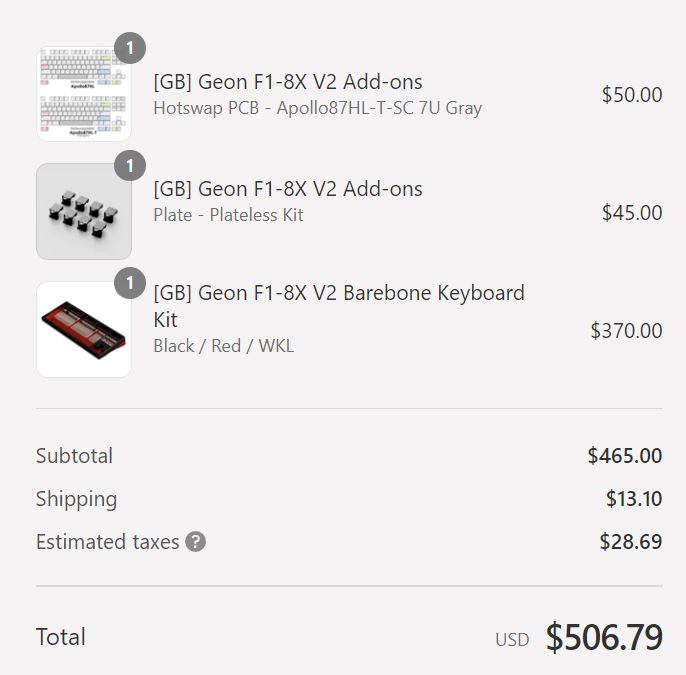Open the Barebone Keyboard Kit product image

tap(84, 329)
